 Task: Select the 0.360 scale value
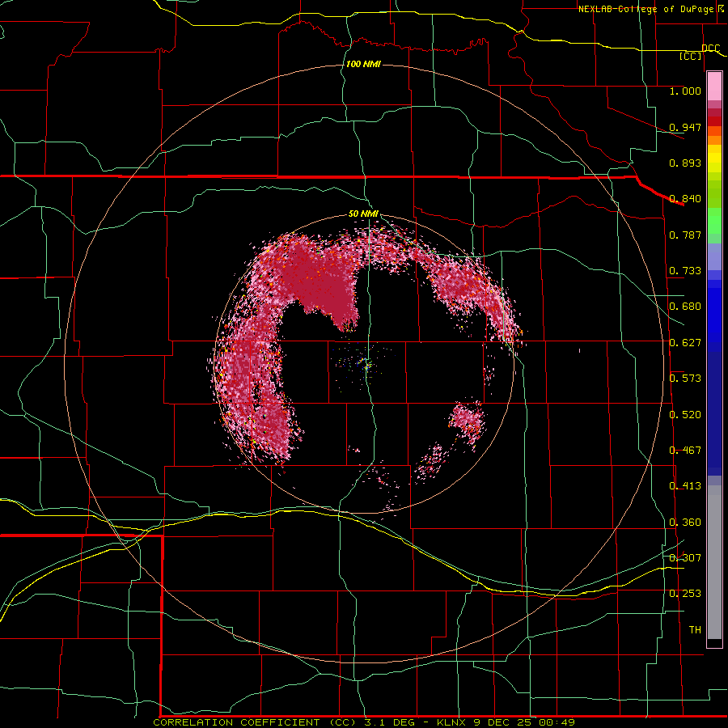coord(685,523)
